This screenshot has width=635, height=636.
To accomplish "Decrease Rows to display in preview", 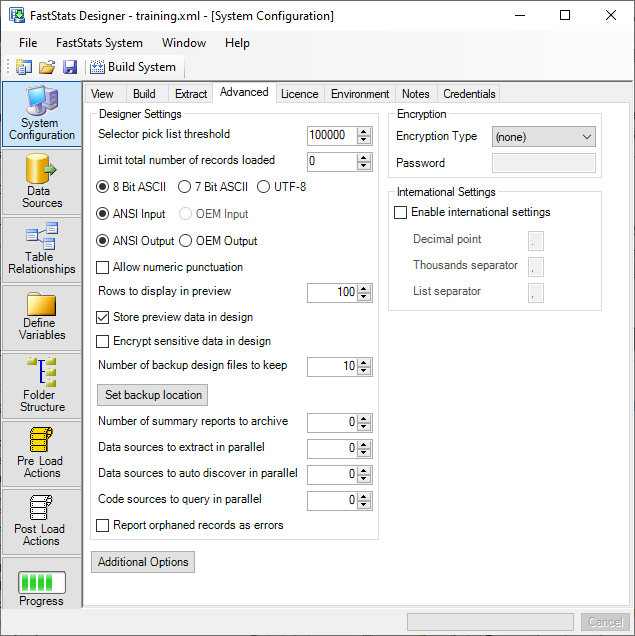I will click(364, 297).
